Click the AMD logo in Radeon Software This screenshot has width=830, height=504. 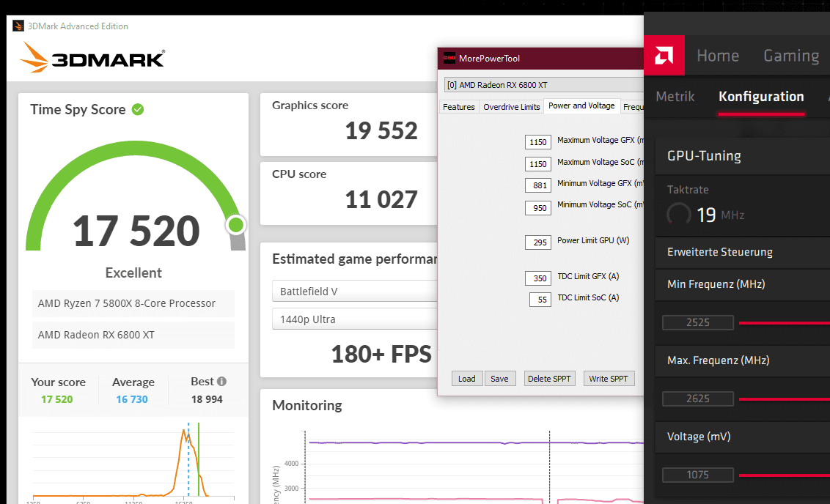click(664, 55)
